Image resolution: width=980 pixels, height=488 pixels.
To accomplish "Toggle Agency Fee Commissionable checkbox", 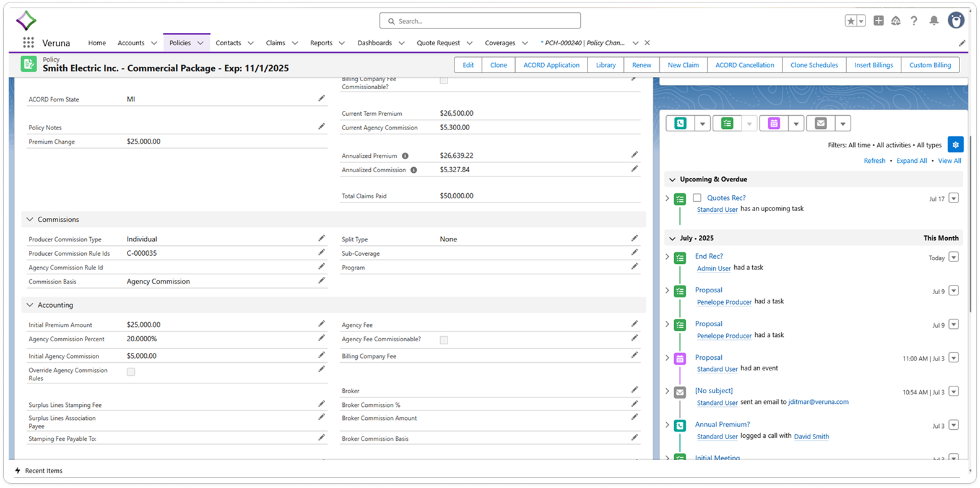I will tap(444, 340).
